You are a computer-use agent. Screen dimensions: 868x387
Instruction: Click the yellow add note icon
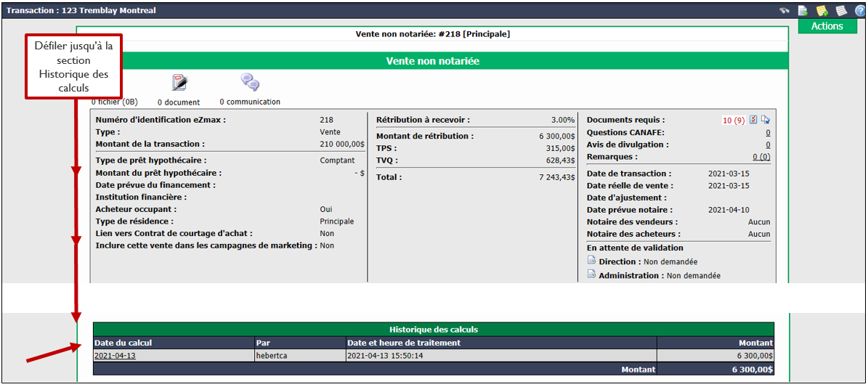tap(822, 10)
